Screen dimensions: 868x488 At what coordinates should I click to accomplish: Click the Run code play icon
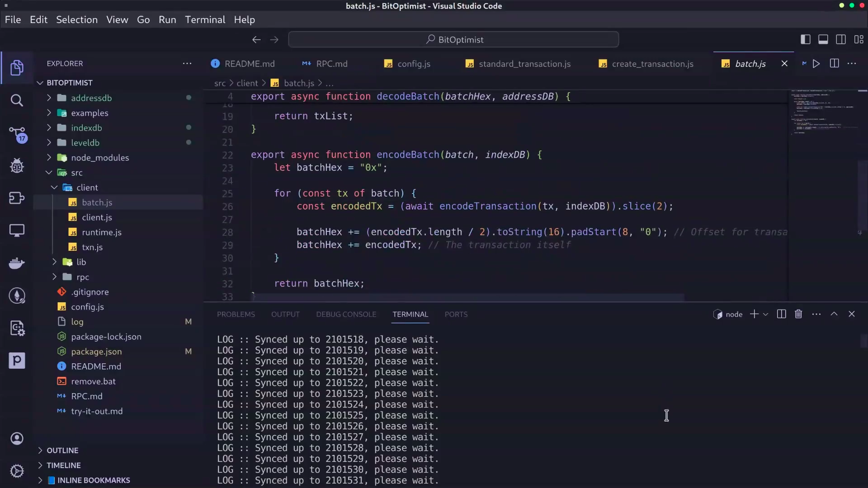pos(816,64)
